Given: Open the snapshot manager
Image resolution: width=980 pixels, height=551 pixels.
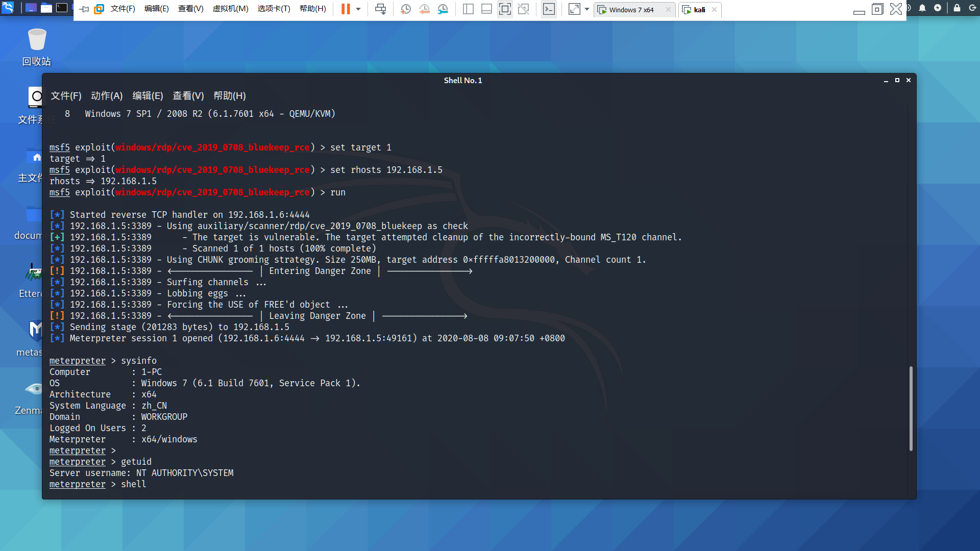Looking at the screenshot, I should 443,9.
